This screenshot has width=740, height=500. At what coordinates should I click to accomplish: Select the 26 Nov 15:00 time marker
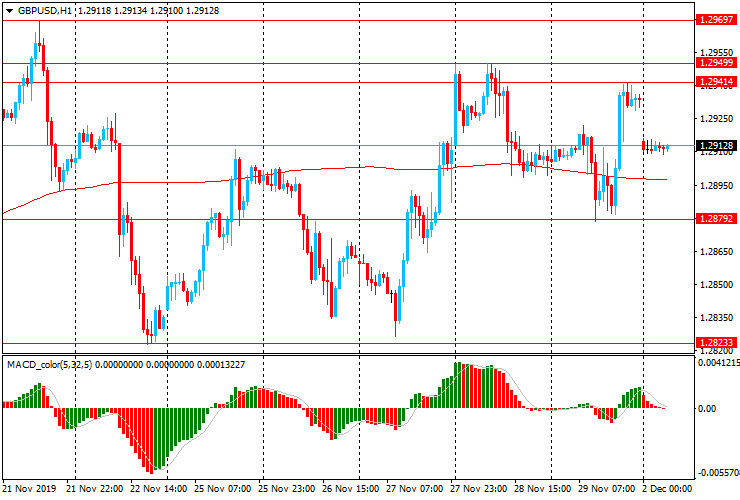[x=351, y=488]
